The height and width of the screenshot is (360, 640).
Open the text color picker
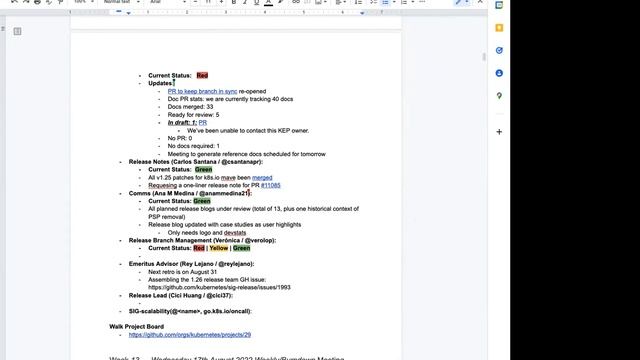268,2
